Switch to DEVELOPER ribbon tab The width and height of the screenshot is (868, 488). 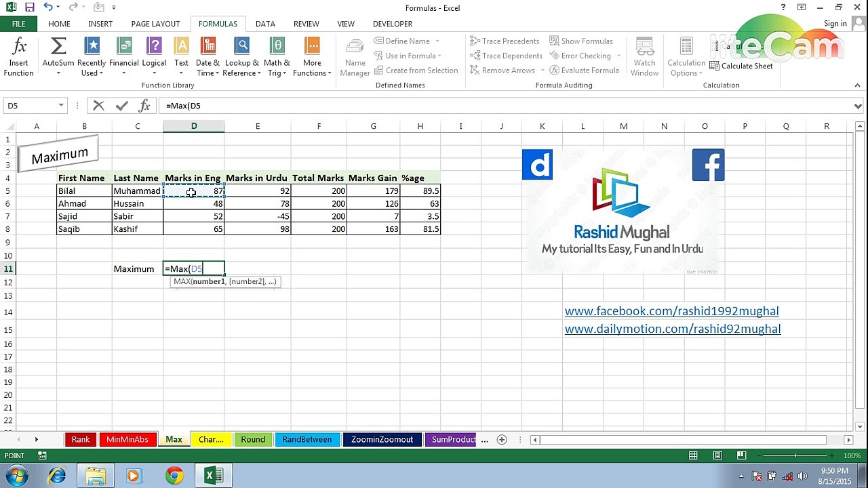click(393, 24)
